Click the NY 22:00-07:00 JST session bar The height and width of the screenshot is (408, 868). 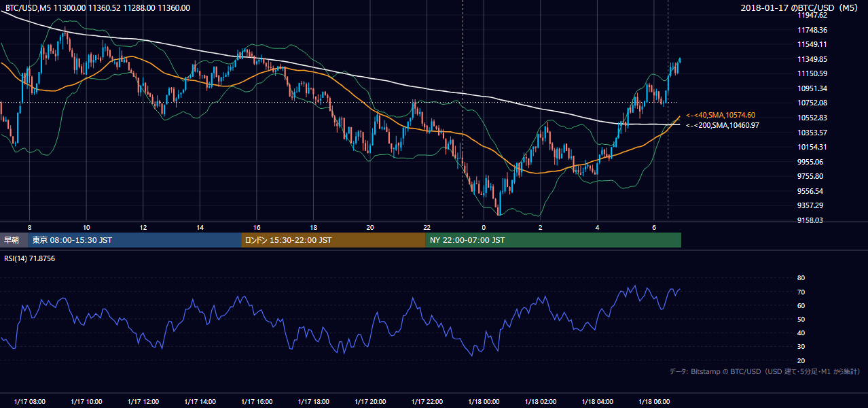pos(554,240)
